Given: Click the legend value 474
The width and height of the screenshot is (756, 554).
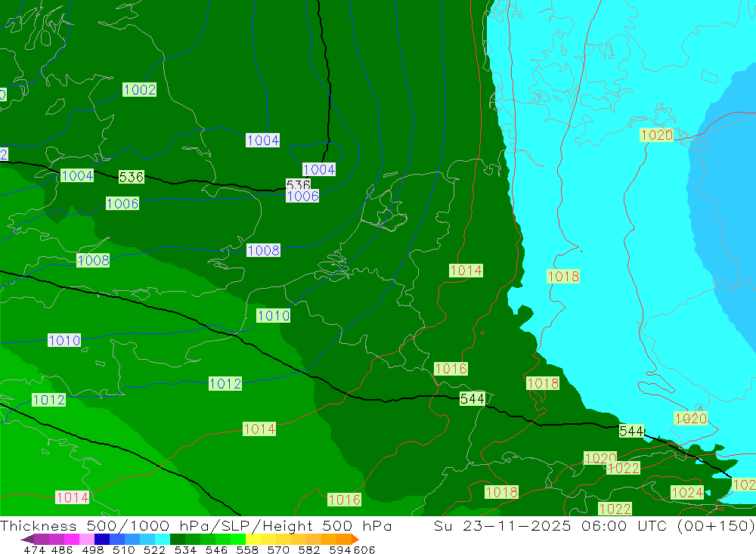Looking at the screenshot, I should (x=34, y=549).
